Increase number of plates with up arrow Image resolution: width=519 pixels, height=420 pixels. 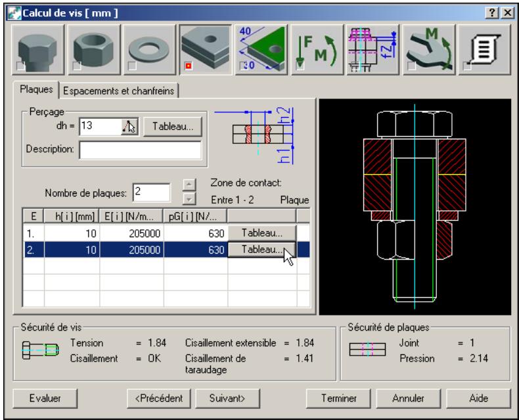(x=189, y=185)
